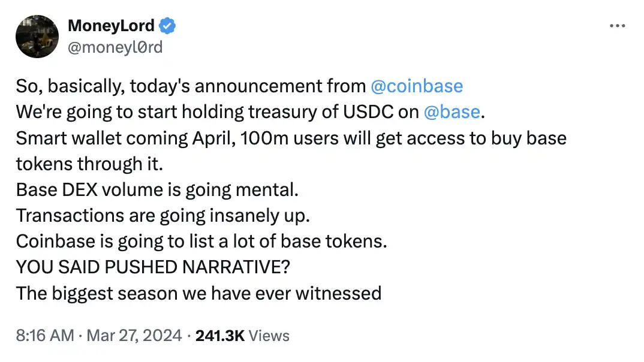Open MoneyLord's profile picture
Image resolution: width=644 pixels, height=362 pixels.
(37, 37)
